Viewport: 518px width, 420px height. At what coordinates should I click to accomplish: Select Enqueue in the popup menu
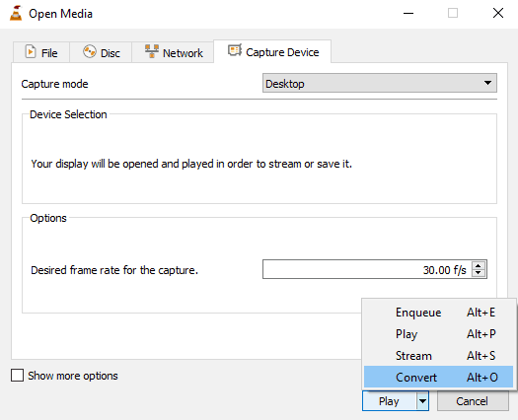[x=438, y=312]
